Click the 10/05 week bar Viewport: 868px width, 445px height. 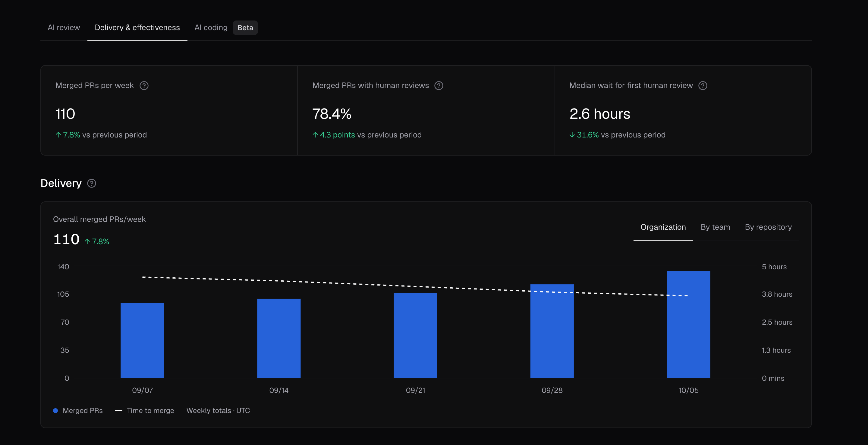click(688, 324)
